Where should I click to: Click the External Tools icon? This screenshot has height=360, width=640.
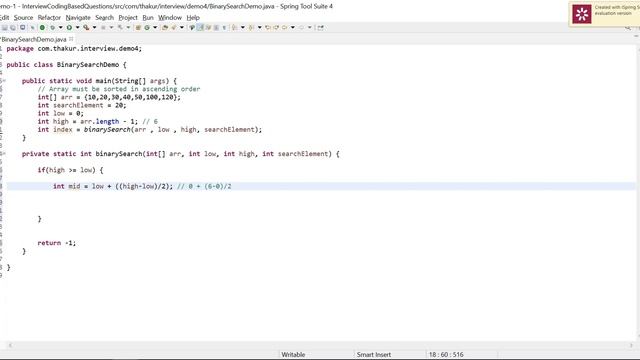pyautogui.click(x=86, y=27)
